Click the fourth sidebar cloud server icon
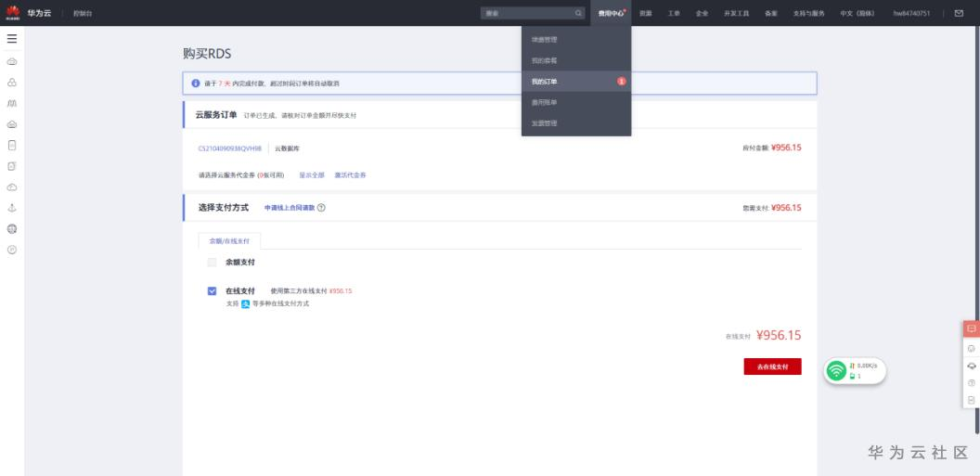 tap(12, 124)
